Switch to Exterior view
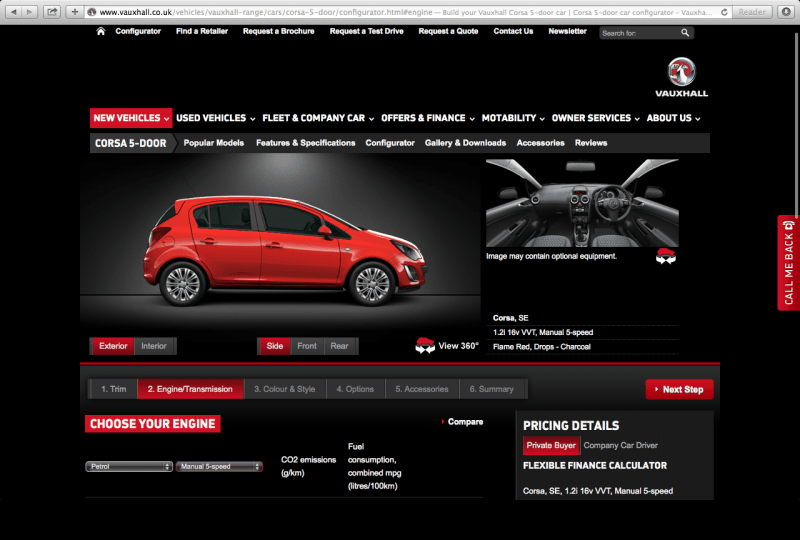The image size is (800, 540). (x=113, y=346)
